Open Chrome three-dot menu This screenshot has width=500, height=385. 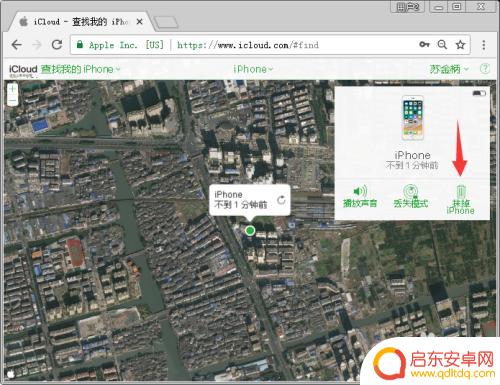484,45
